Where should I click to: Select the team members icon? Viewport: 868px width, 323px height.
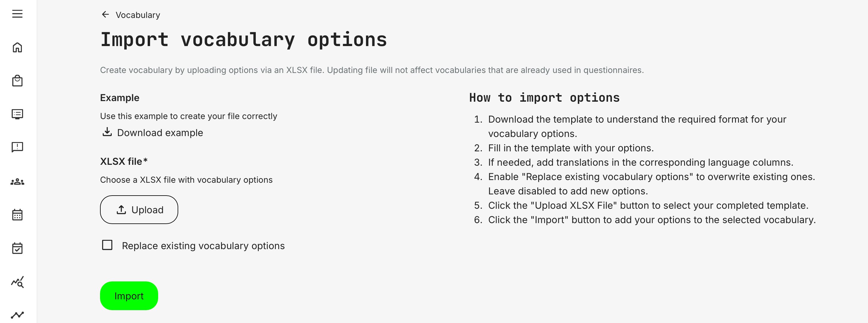pos(17,181)
